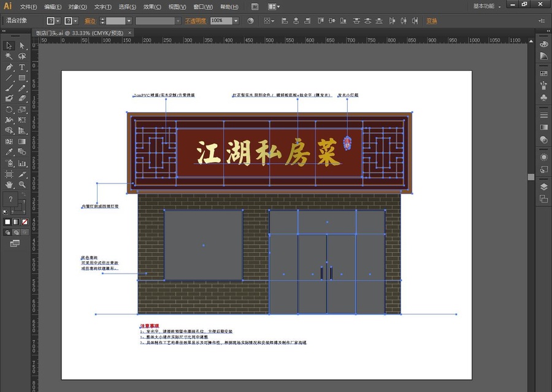This screenshot has height=392, width=552.
Task: Select the Eraser tool
Action: coord(22,99)
